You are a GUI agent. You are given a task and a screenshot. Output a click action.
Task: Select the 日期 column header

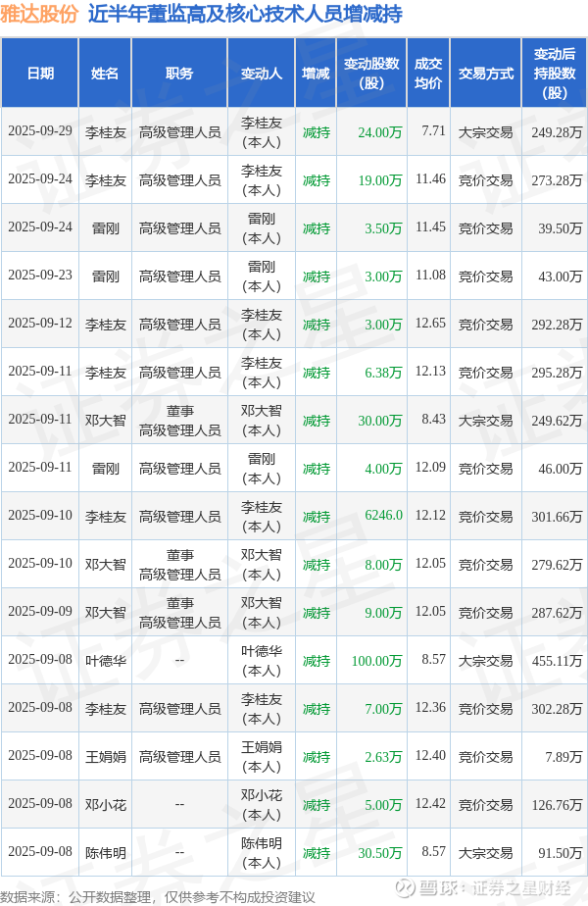tap(40, 74)
